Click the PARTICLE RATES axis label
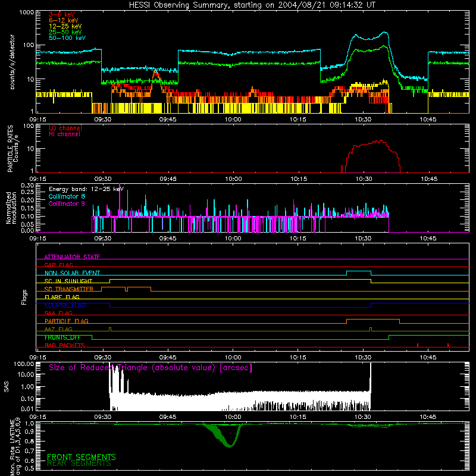The height and width of the screenshot is (476, 476). coord(10,149)
